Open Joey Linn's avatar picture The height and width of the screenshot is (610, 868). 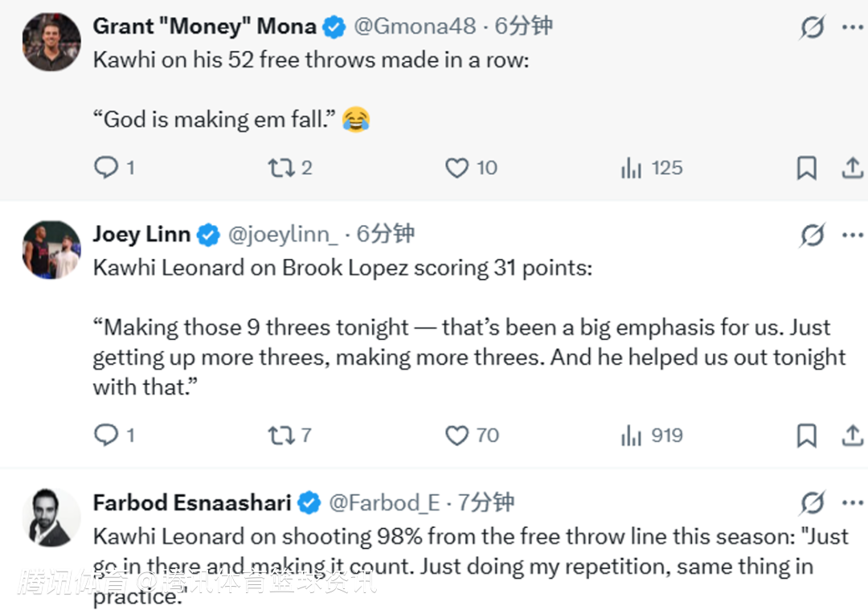click(51, 250)
